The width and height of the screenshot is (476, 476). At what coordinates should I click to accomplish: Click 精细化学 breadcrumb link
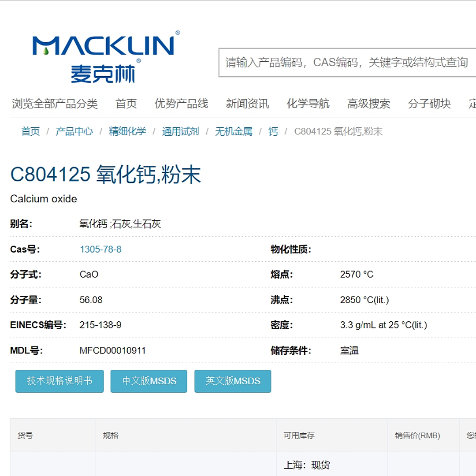click(127, 131)
